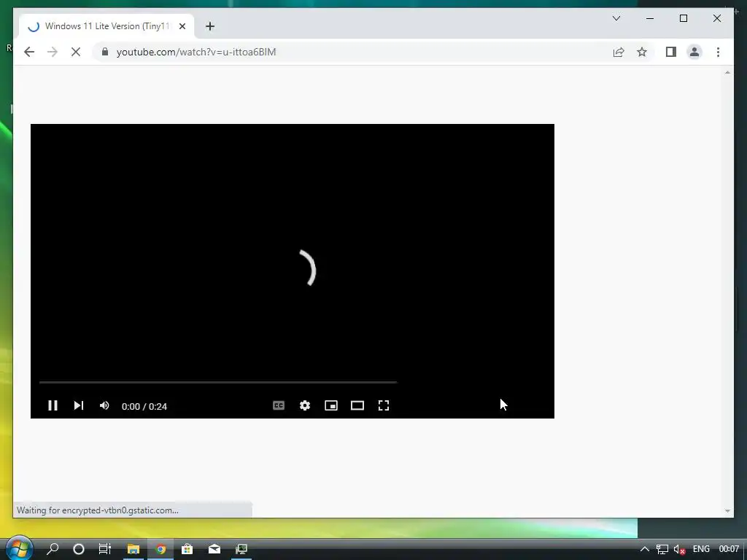Click muted volume tray icon
This screenshot has width=747, height=560.
pos(680,549)
